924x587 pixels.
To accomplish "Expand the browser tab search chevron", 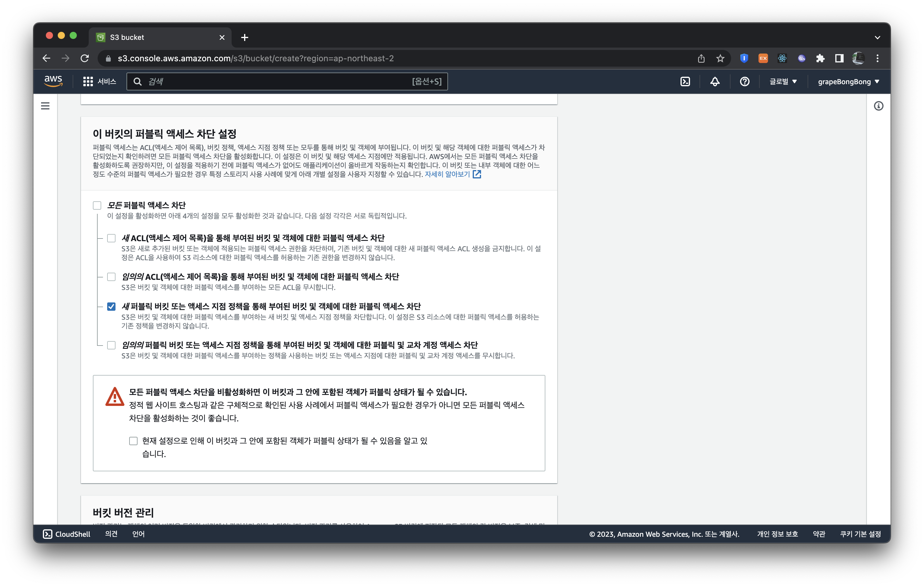I will click(877, 37).
